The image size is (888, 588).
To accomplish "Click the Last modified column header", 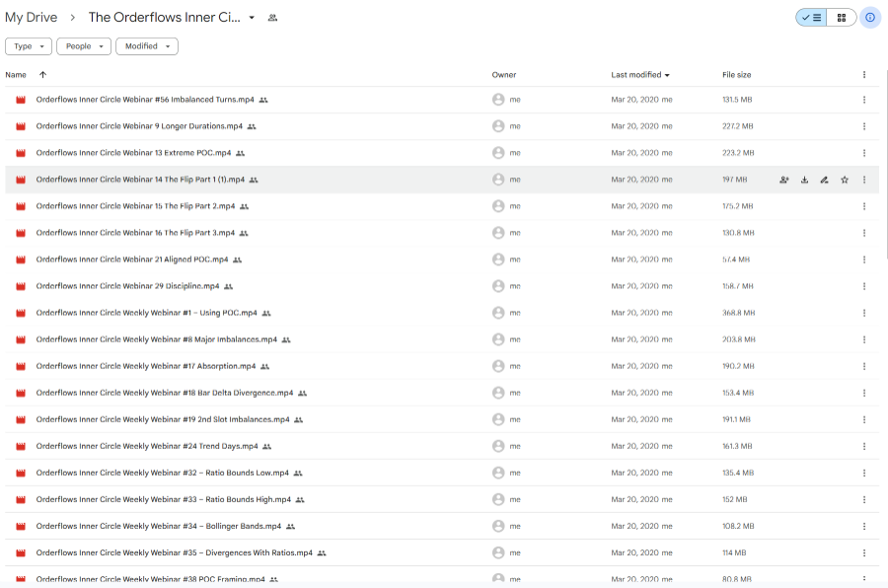I will [x=636, y=75].
